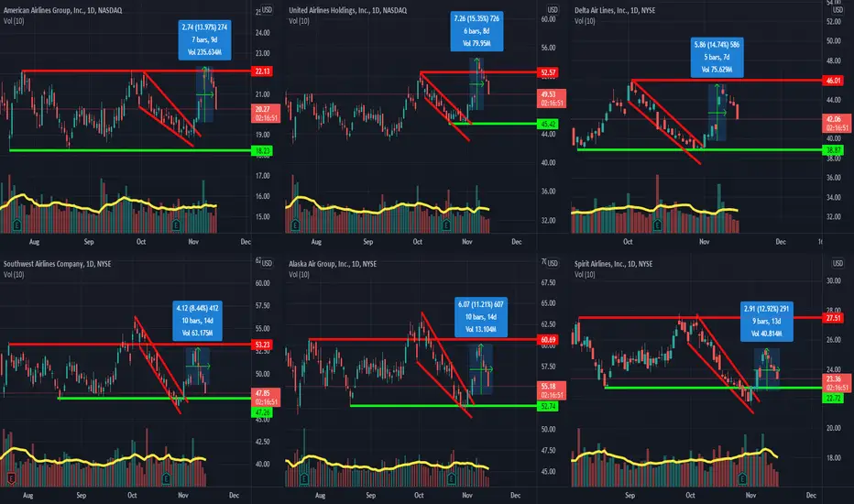Open the October earnings marker on United Airlines chart
The width and height of the screenshot is (854, 504).
446,225
